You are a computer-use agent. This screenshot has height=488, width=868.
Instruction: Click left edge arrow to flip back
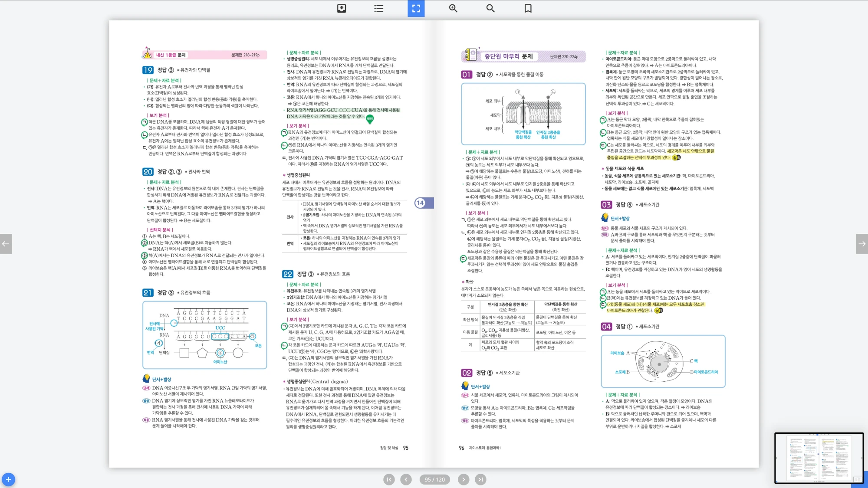[6, 244]
